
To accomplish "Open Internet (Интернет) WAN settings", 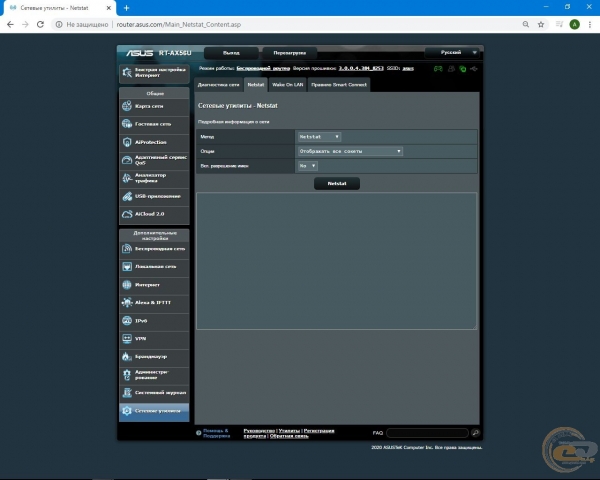I will pos(154,285).
